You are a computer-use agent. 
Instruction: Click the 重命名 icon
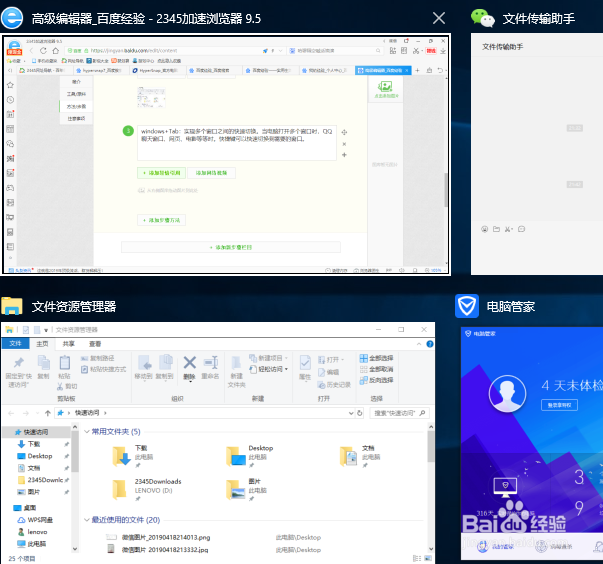pyautogui.click(x=211, y=362)
